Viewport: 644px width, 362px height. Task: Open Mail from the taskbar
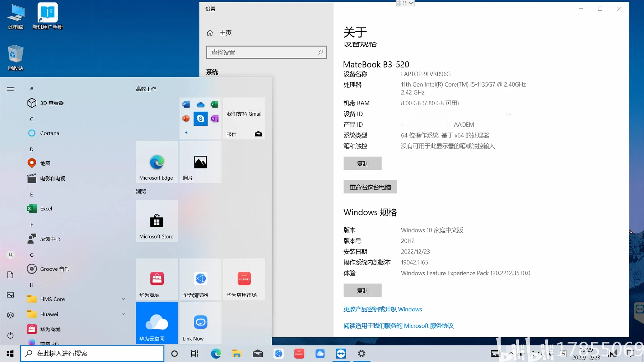(x=257, y=353)
